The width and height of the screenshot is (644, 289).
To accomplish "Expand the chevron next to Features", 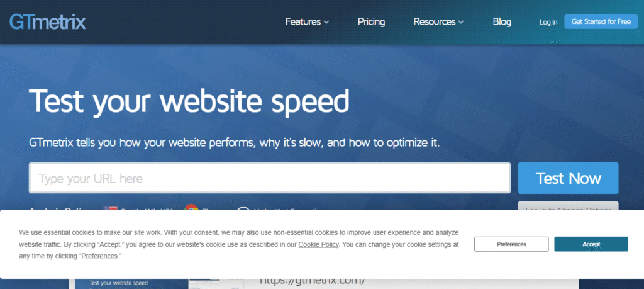I will point(326,22).
